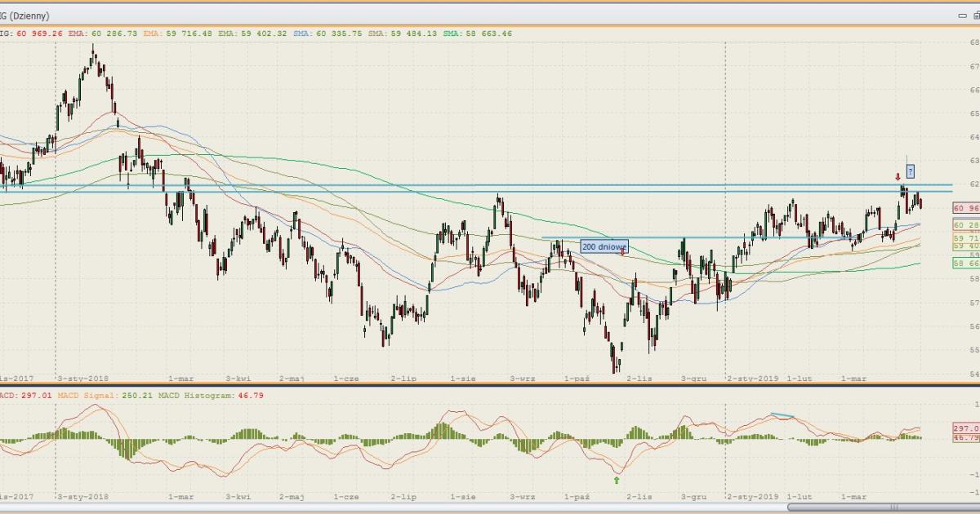Click the red down arrow marker above candles
Image resolution: width=980 pixels, height=514 pixels.
click(x=898, y=176)
